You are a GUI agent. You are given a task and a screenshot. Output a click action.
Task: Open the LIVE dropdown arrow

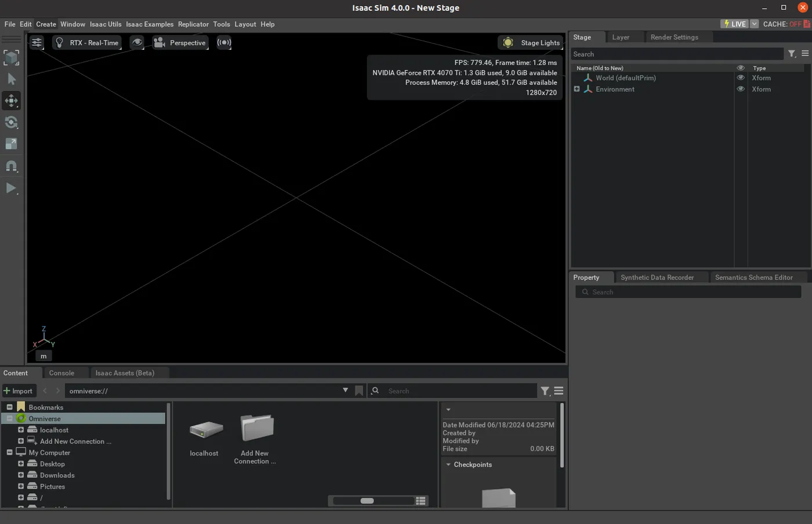(754, 24)
